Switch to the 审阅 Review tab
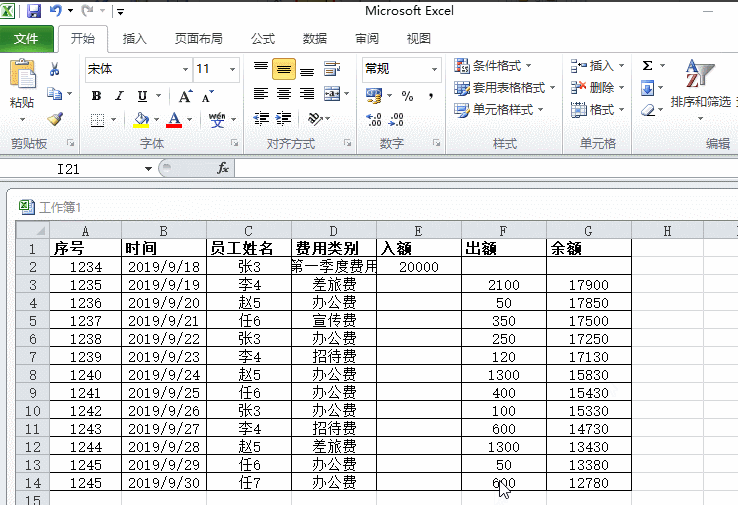The image size is (738, 505). (x=367, y=39)
